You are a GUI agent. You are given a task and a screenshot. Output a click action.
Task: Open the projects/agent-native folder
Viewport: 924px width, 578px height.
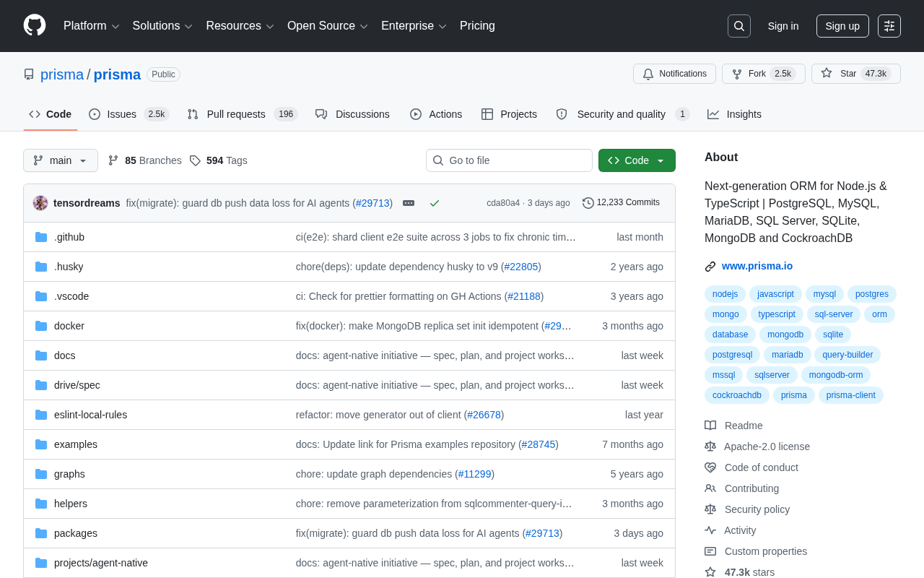point(101,563)
